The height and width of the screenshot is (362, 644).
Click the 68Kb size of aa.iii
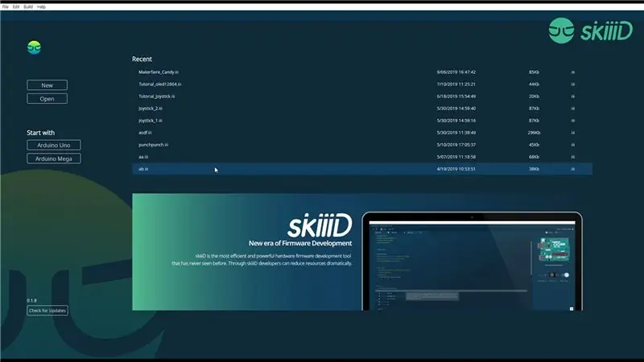click(534, 157)
